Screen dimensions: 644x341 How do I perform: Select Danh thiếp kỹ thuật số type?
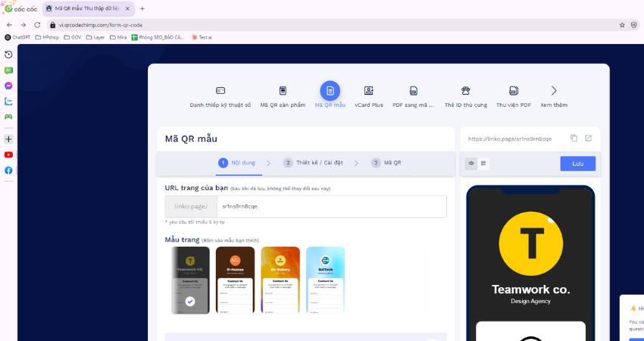tap(220, 97)
